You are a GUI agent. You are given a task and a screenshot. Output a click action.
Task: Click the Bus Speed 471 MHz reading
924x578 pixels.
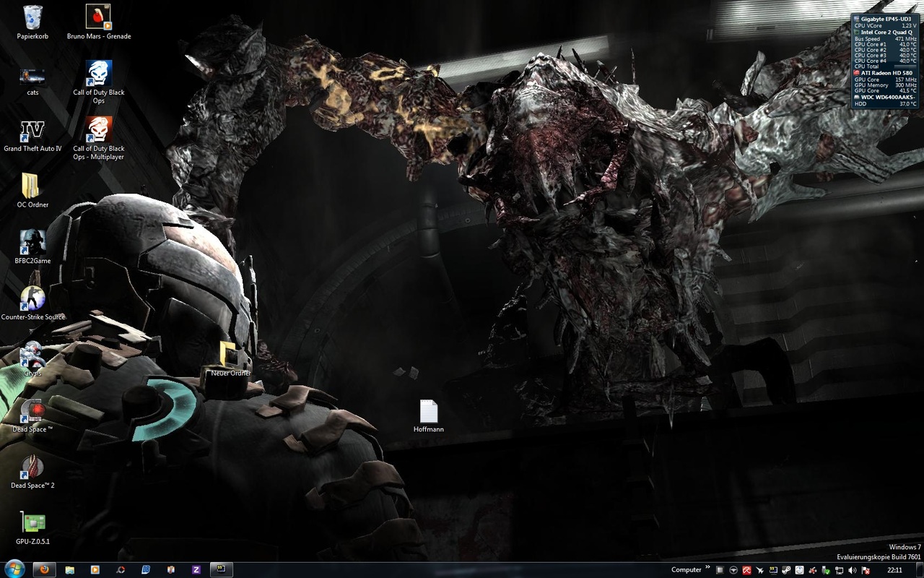886,39
